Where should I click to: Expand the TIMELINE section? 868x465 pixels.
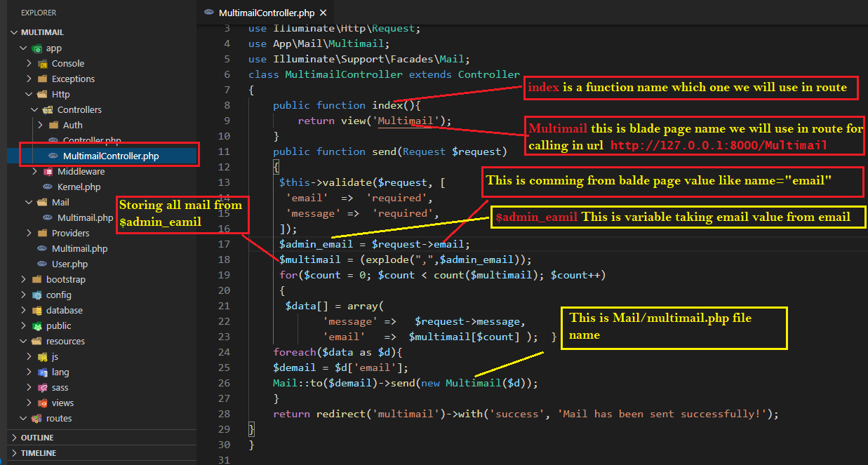coord(37,453)
